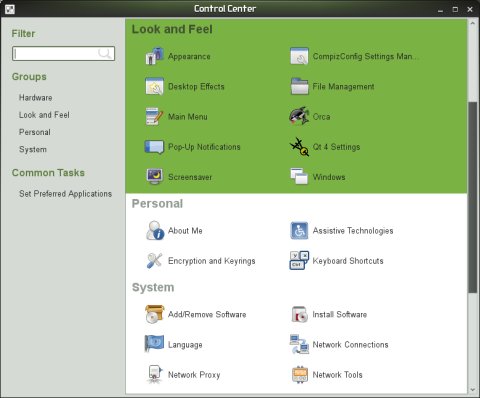Screen dimensions: 480x398
Task: Open the Desktop Effects icon
Action: [154, 86]
